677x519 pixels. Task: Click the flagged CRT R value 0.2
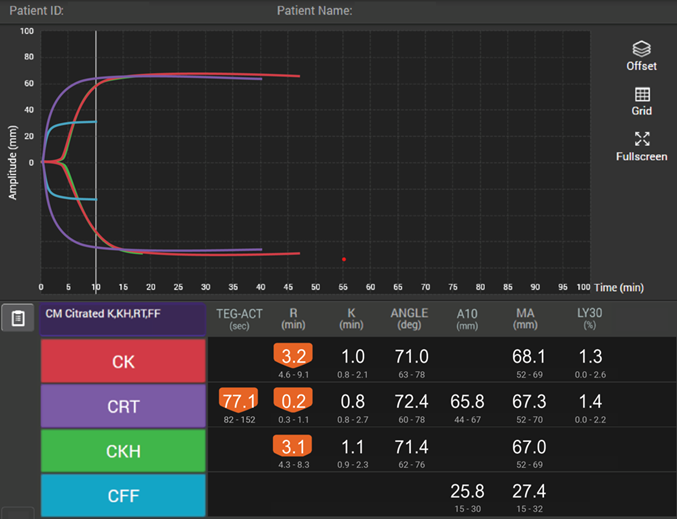pos(293,401)
